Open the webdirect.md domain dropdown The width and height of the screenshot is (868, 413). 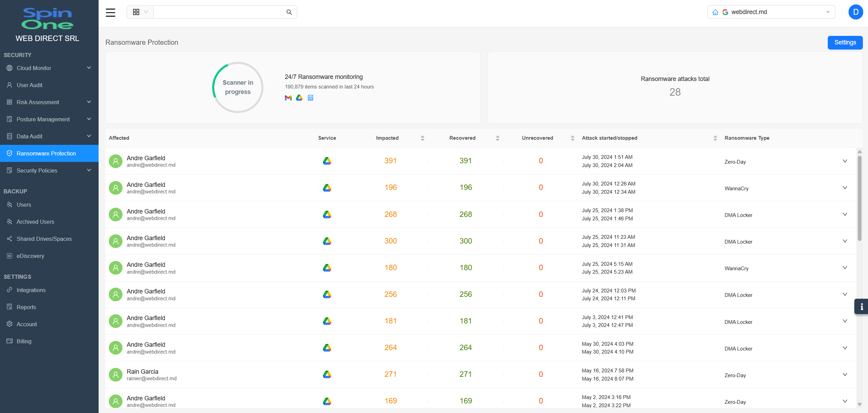[827, 12]
